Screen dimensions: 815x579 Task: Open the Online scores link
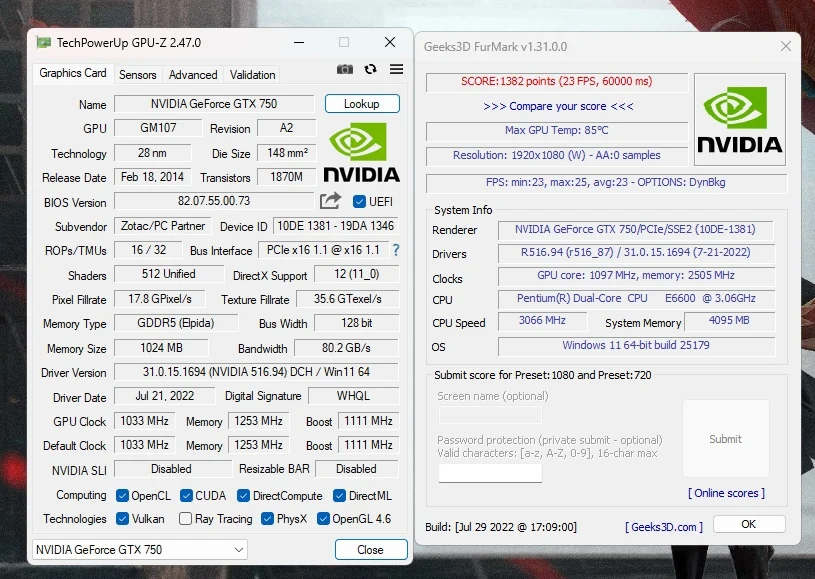[726, 493]
